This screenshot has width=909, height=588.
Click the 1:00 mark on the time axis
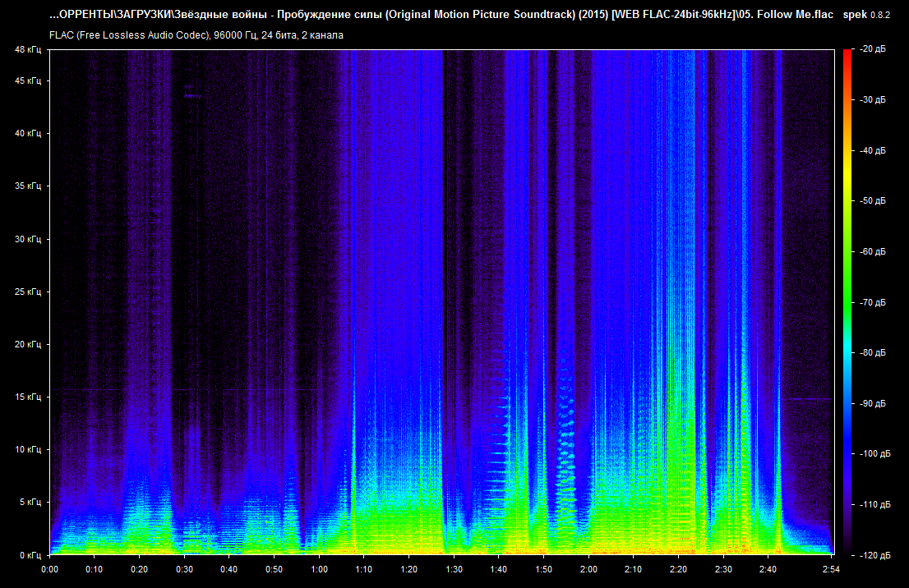(319, 569)
